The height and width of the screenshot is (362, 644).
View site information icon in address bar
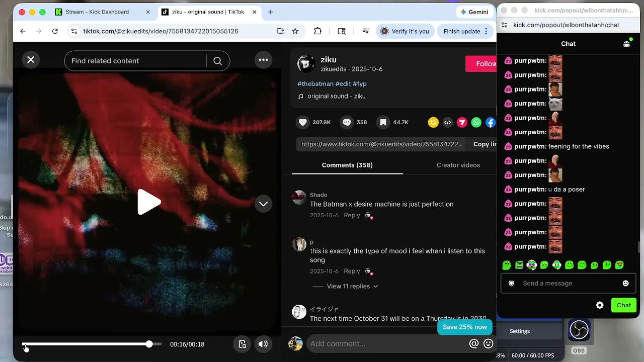73,31
